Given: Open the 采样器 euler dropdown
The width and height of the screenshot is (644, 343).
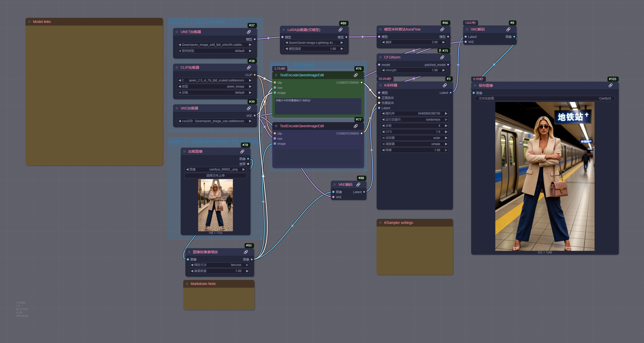Looking at the screenshot, I should click(x=415, y=138).
